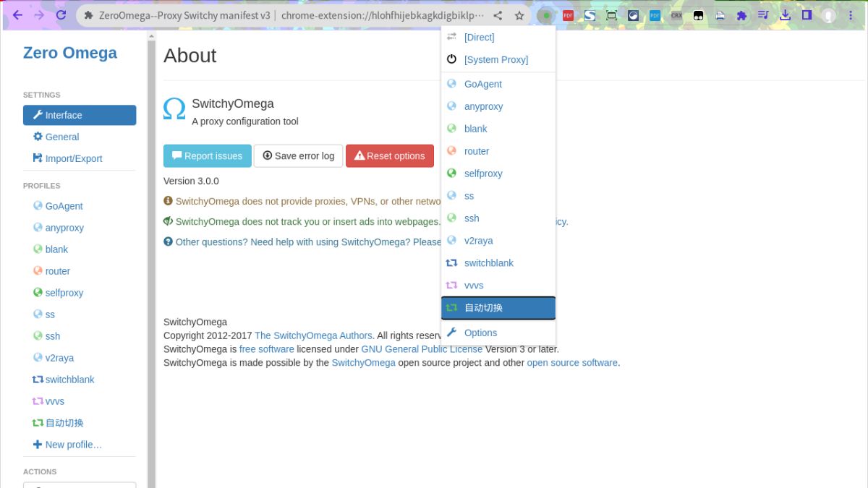
Task: Open the GNU General Public License link
Action: tap(422, 349)
